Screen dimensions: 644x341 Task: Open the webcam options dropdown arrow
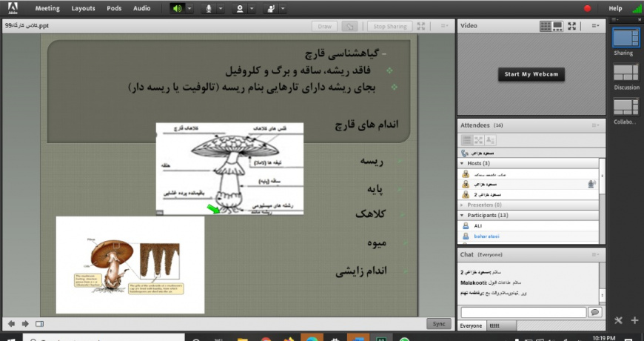[x=252, y=8]
